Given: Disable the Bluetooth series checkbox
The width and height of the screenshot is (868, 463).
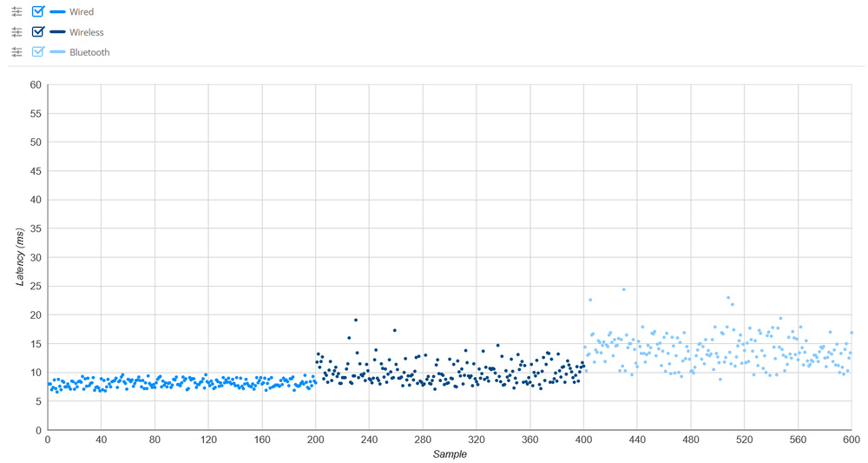Looking at the screenshot, I should pyautogui.click(x=37, y=52).
